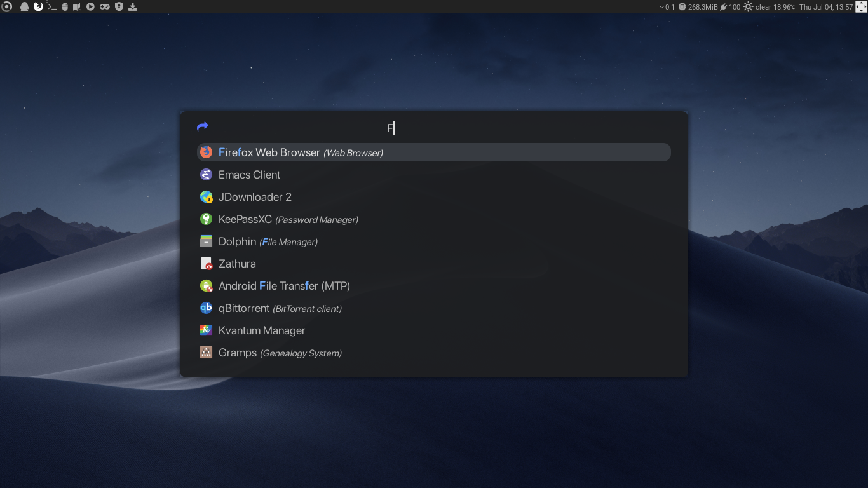Open the Android robot icon in top bar
868x488 pixels.
click(65, 7)
